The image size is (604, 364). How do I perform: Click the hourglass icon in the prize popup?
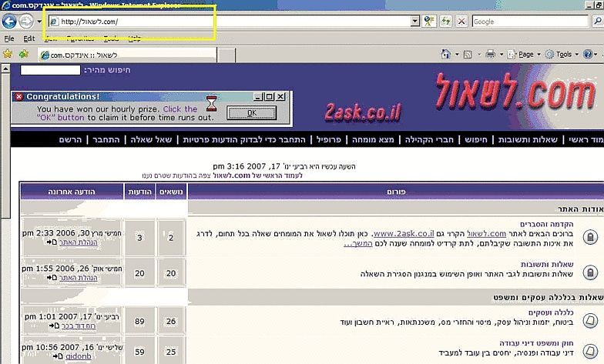click(211, 104)
